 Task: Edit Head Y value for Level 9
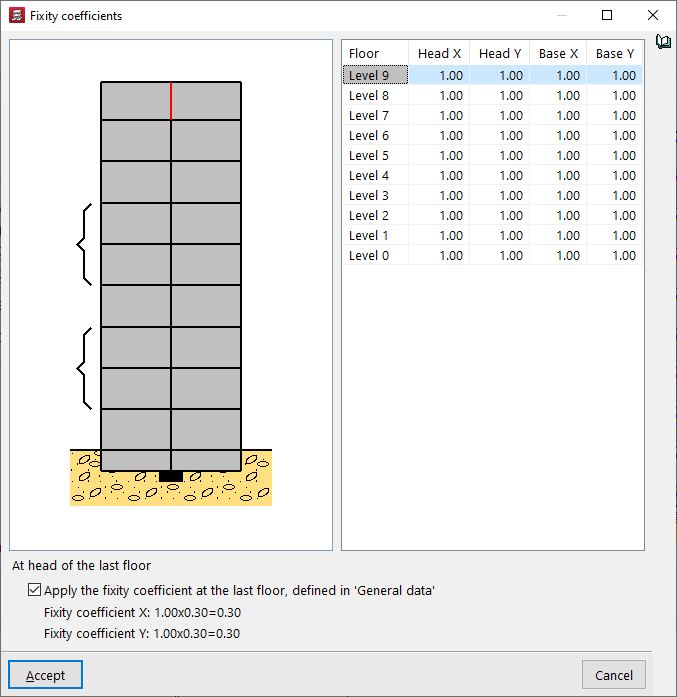[499, 75]
